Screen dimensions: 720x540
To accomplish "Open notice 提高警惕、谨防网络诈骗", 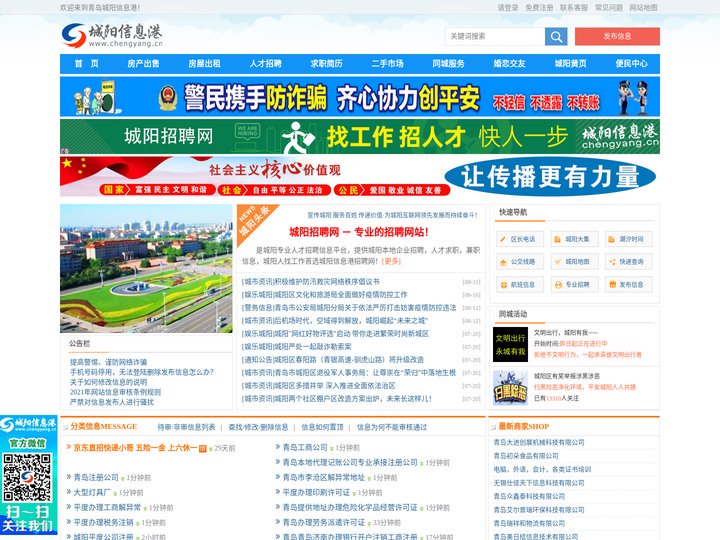I will [x=108, y=362].
